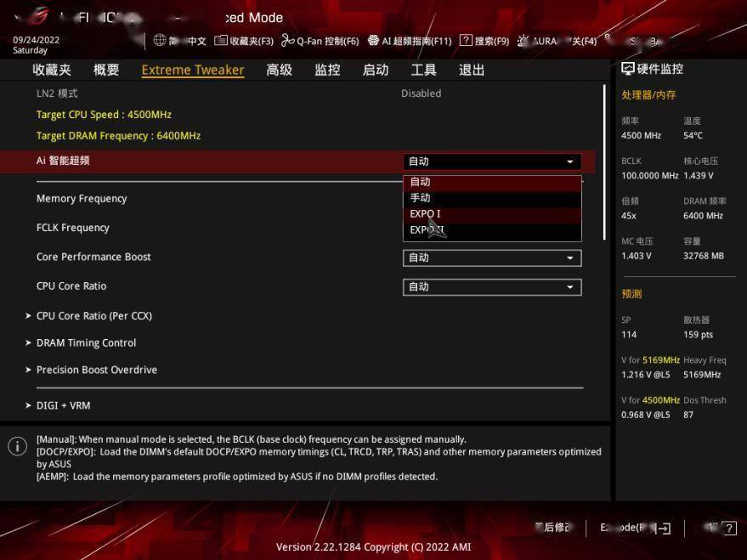Expand CPU Core Ratio (Per CCX)
The image size is (747, 560).
[x=93, y=316]
